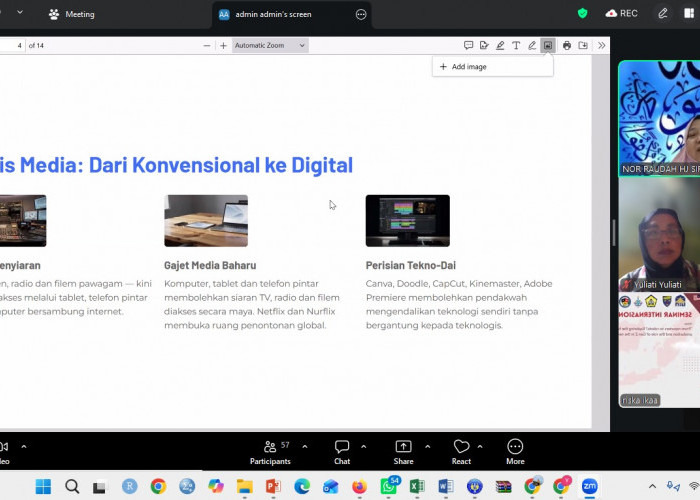Viewport: 700px width, 500px height.
Task: Open WinRAR from taskbar
Action: (503, 486)
